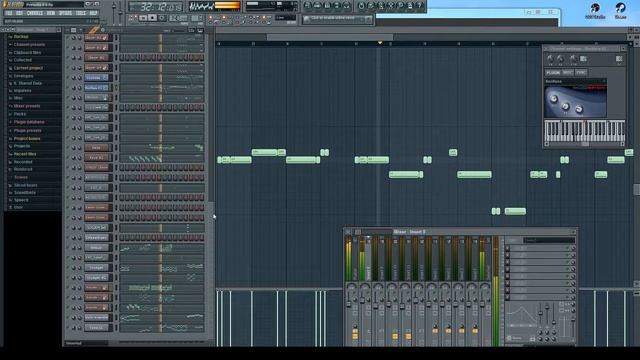This screenshot has height=360, width=640.
Task: Toggle the Kick channel select indicator
Action: tap(116, 148)
